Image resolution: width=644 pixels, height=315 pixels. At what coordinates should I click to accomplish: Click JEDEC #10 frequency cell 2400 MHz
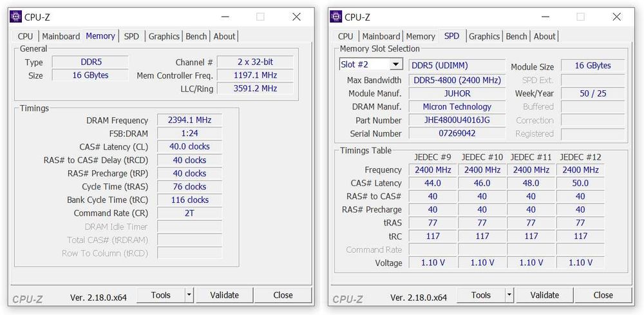click(x=482, y=170)
